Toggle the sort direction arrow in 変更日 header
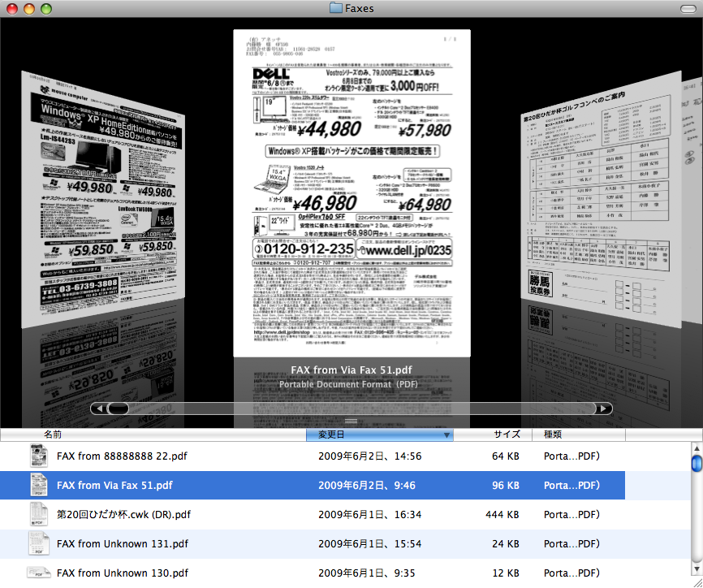 [446, 435]
